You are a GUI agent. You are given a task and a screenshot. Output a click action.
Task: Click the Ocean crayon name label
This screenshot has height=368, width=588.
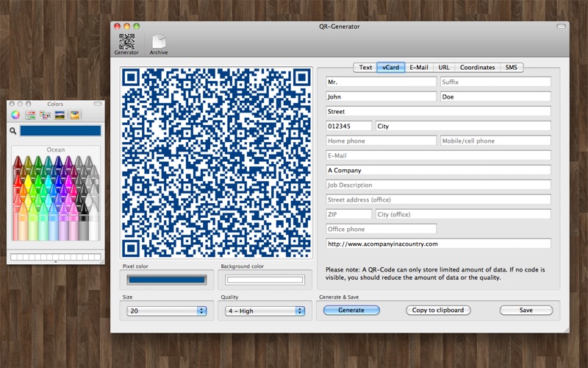click(x=56, y=149)
